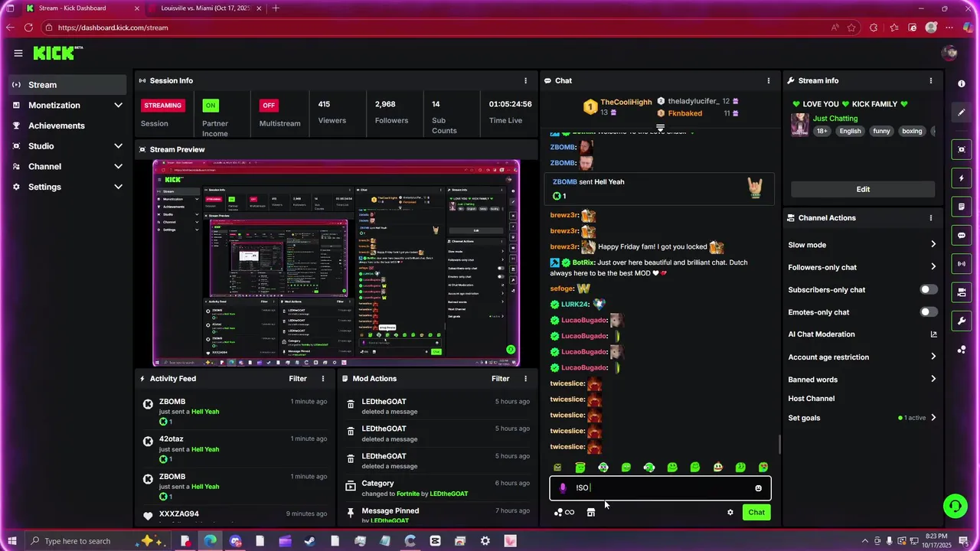980x551 pixels.
Task: Toggle the broadcast signal icon in right sidebar
Action: [962, 264]
